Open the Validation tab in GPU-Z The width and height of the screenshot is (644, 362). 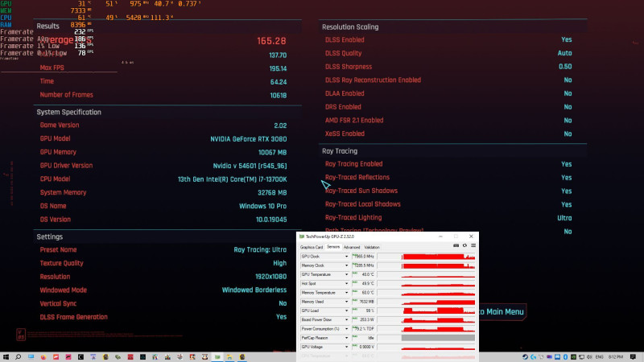(372, 247)
